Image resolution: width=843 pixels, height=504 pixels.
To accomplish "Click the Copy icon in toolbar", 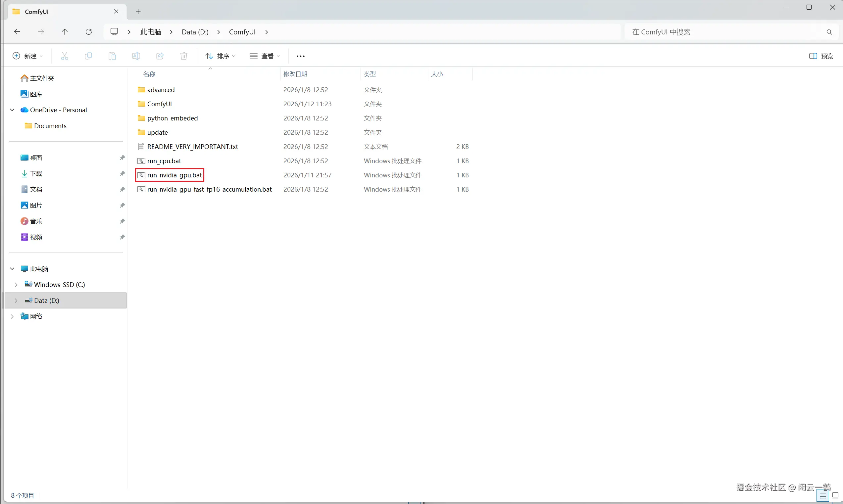I will [88, 56].
